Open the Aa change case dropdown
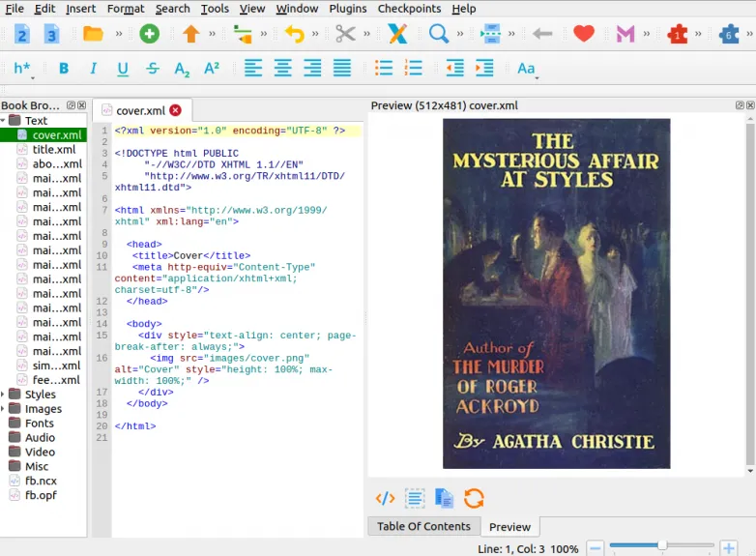 (x=528, y=69)
